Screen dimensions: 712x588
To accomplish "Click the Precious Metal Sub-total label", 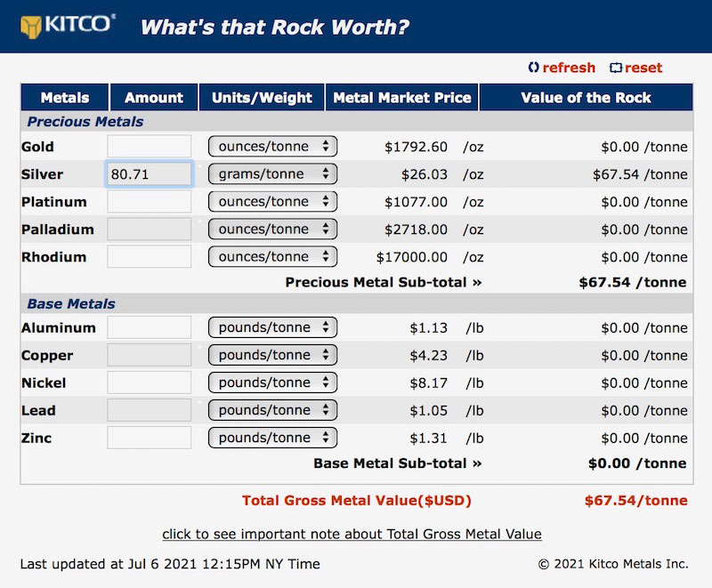I will coord(384,282).
